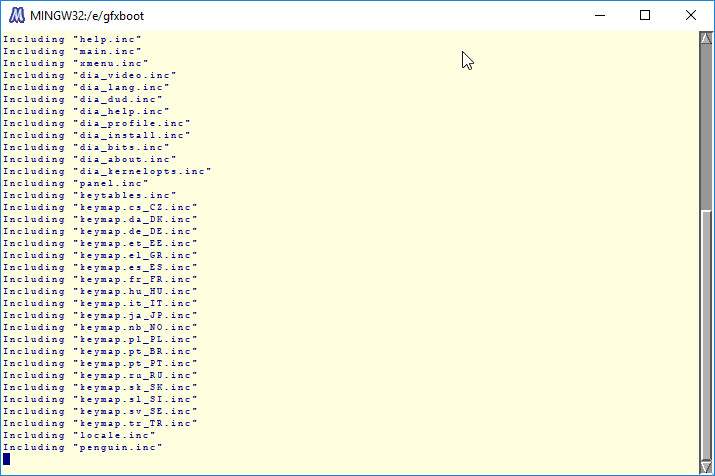Click the line Including "keymap.ru_RU.inc"
The height and width of the screenshot is (476, 715).
(100, 375)
